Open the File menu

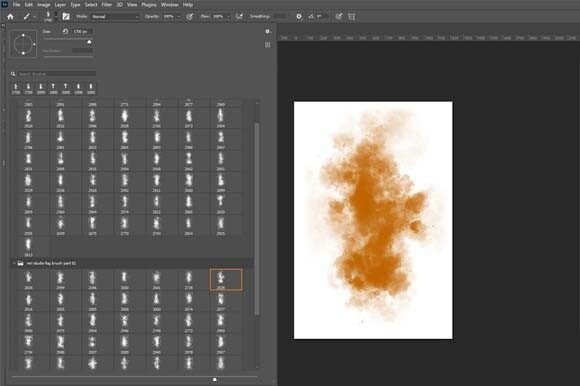pyautogui.click(x=17, y=5)
